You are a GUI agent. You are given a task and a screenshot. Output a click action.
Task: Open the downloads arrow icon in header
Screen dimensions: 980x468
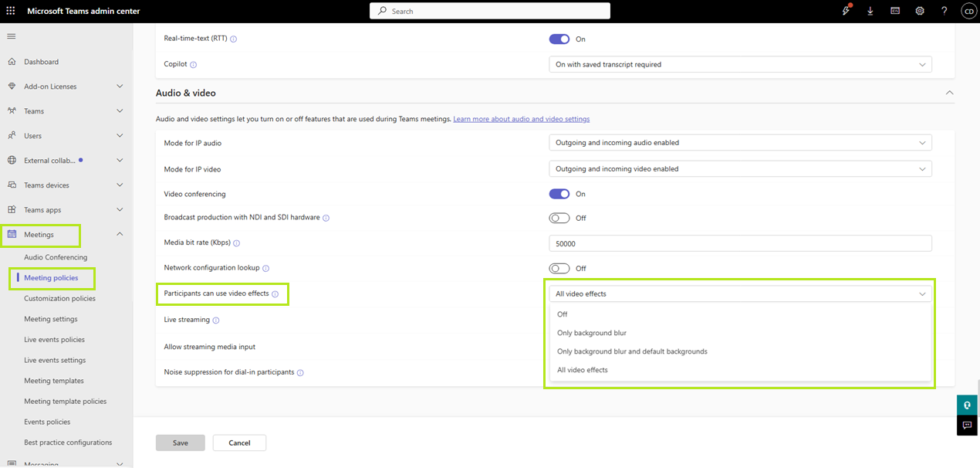[x=870, y=12]
